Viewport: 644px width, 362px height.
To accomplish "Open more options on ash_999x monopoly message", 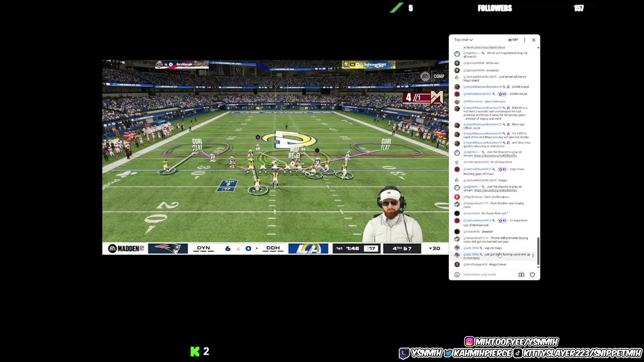I will point(533,255).
